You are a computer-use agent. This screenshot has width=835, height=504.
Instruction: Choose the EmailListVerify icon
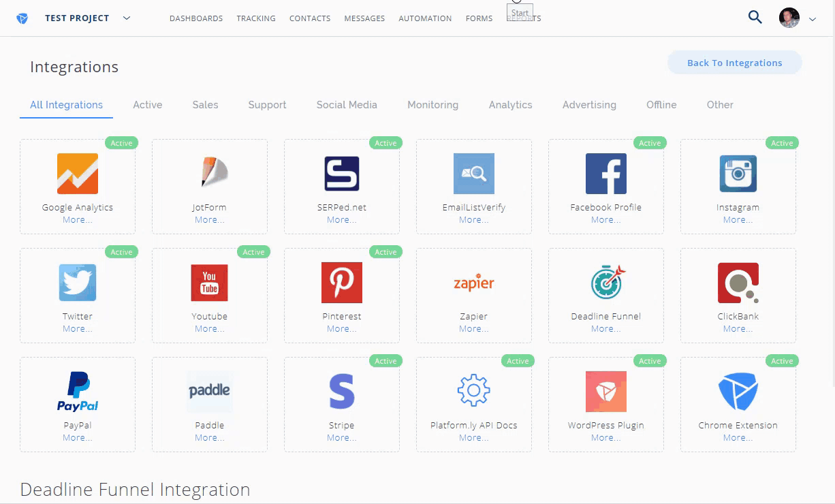[x=474, y=174]
